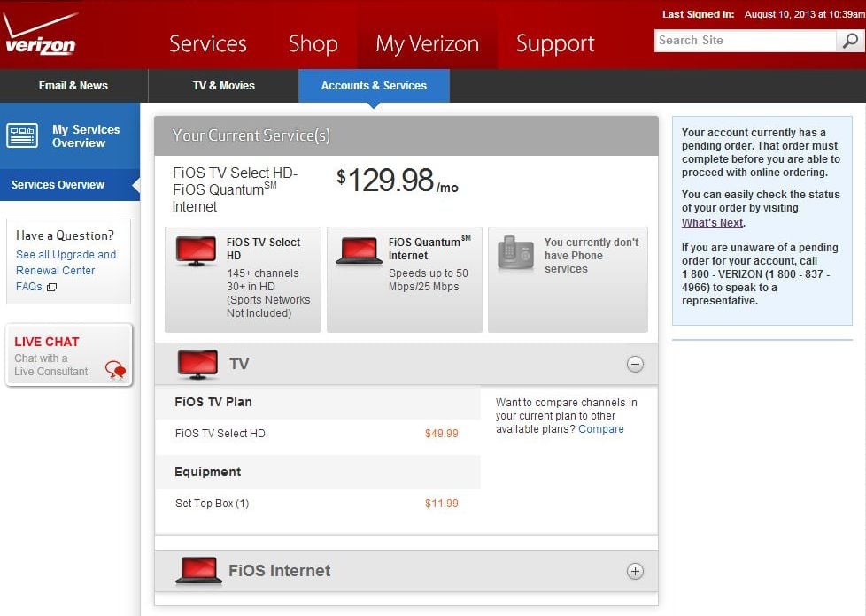Image resolution: width=866 pixels, height=616 pixels.
Task: Click the FiOS Internet section laptop icon
Action: click(x=198, y=571)
